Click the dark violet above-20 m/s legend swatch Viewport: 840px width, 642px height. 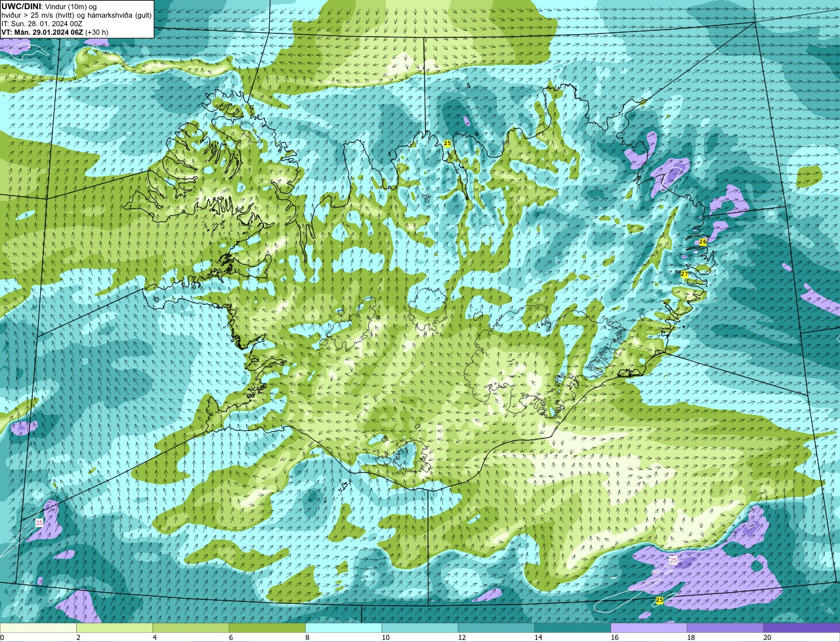click(x=801, y=628)
